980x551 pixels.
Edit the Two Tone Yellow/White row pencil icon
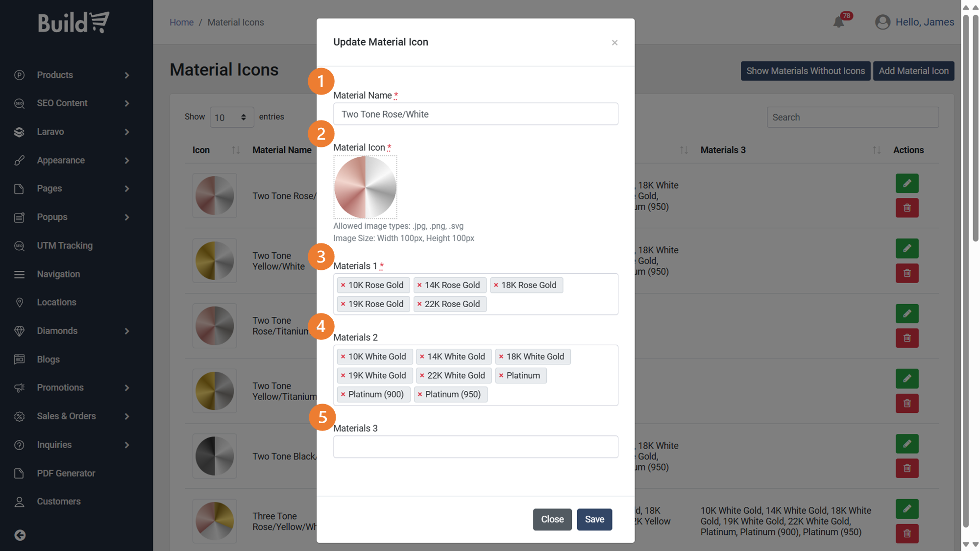pyautogui.click(x=907, y=248)
